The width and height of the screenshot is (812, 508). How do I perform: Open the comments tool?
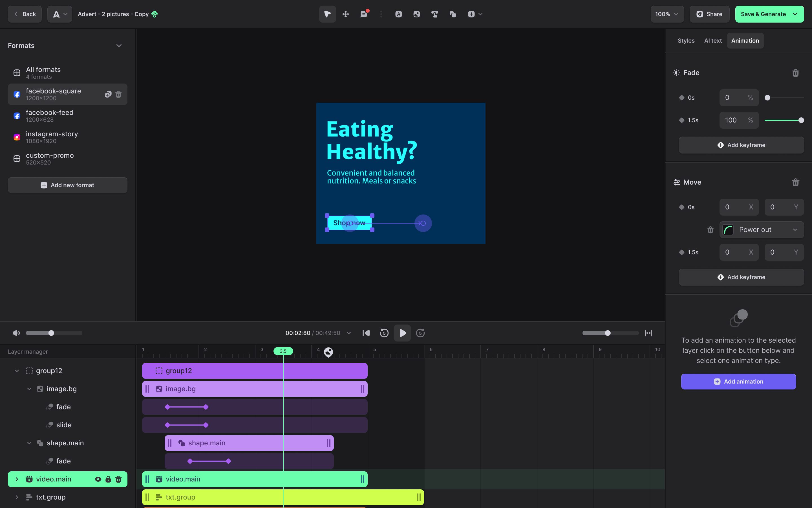[x=364, y=14]
